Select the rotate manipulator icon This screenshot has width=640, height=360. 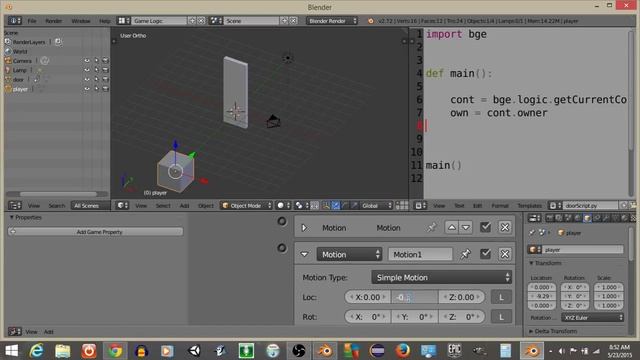point(345,205)
